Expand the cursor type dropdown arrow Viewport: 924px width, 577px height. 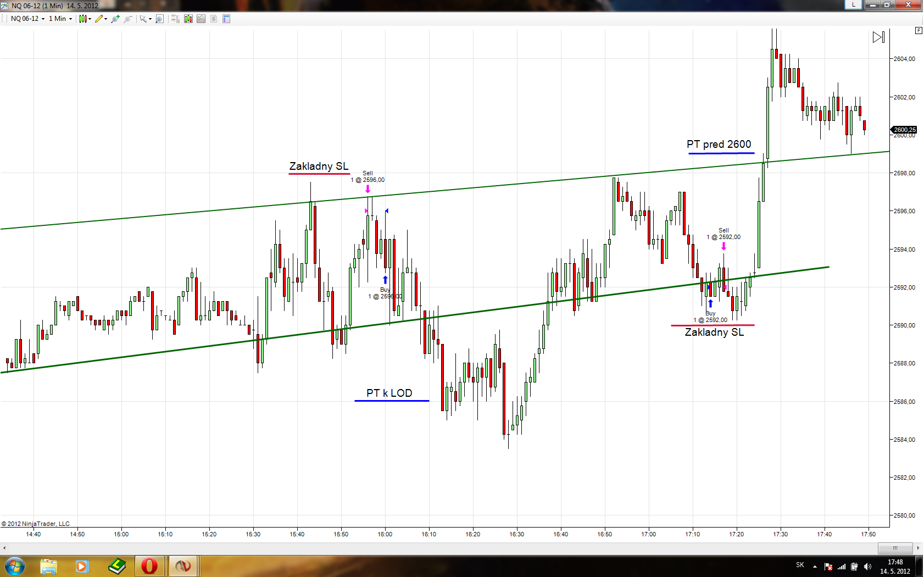150,19
